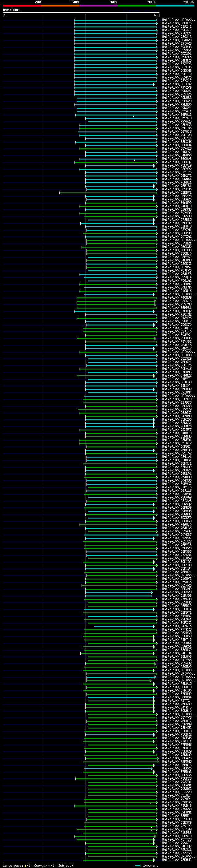Choose the UniRef100_A3WD48 entry
This screenshot has height=868, width=197.
(x=176, y=805)
